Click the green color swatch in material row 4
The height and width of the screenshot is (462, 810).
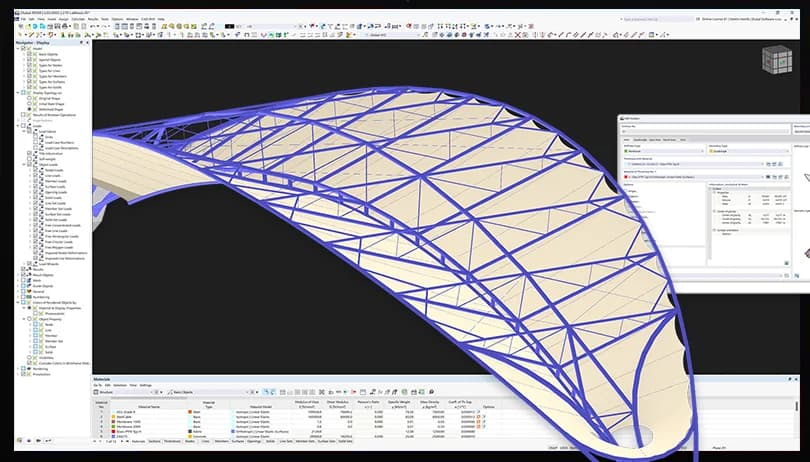pos(113,426)
